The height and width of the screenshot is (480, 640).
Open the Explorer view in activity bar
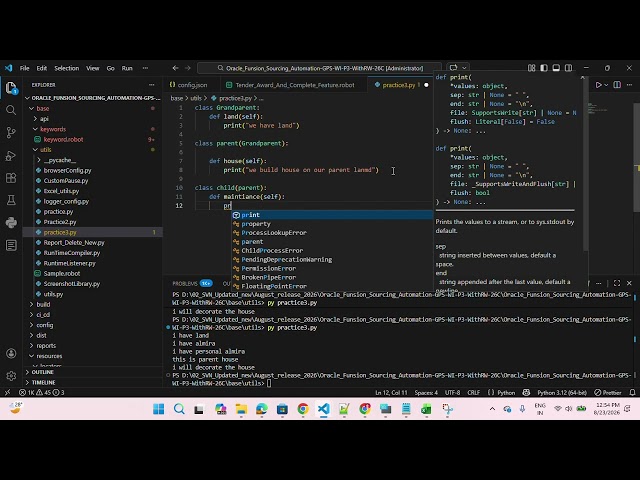coord(11,88)
